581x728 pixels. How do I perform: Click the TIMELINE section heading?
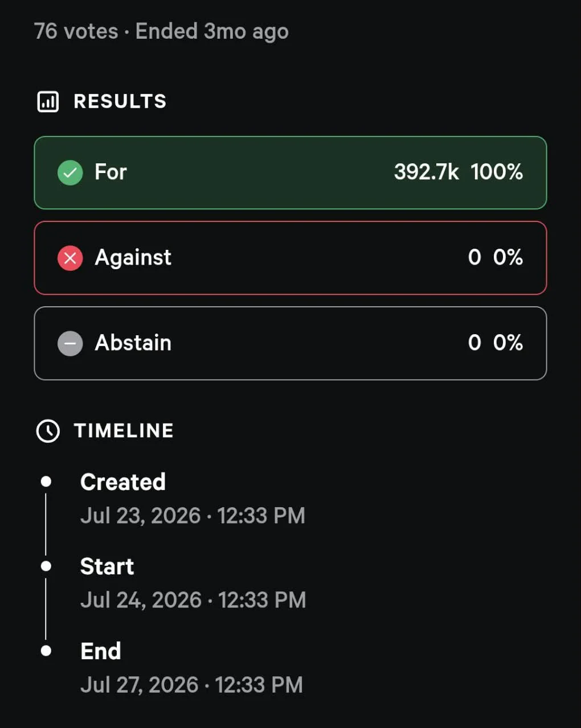[x=124, y=430]
